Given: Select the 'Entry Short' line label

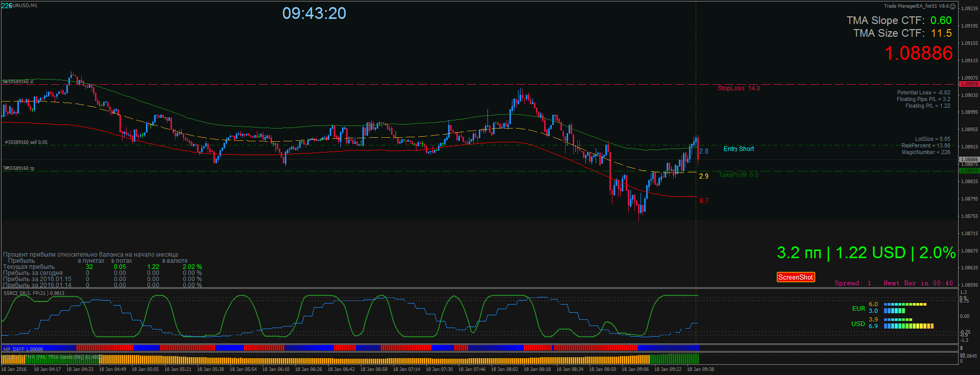Looking at the screenshot, I should pos(739,149).
